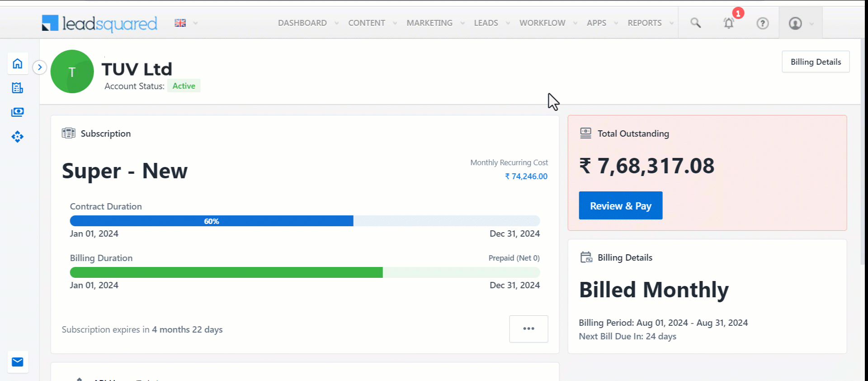Open the invoices sidebar icon
Image resolution: width=868 pixels, height=381 pixels.
(18, 88)
